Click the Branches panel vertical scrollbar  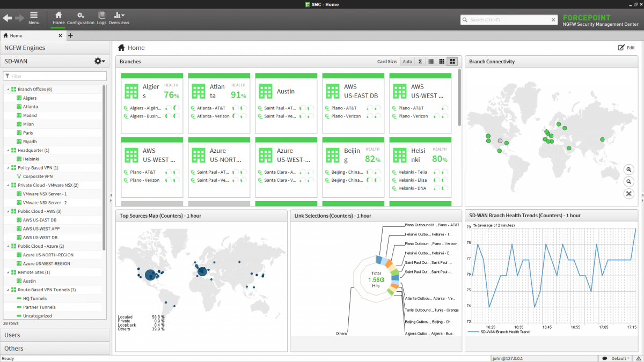click(459, 97)
